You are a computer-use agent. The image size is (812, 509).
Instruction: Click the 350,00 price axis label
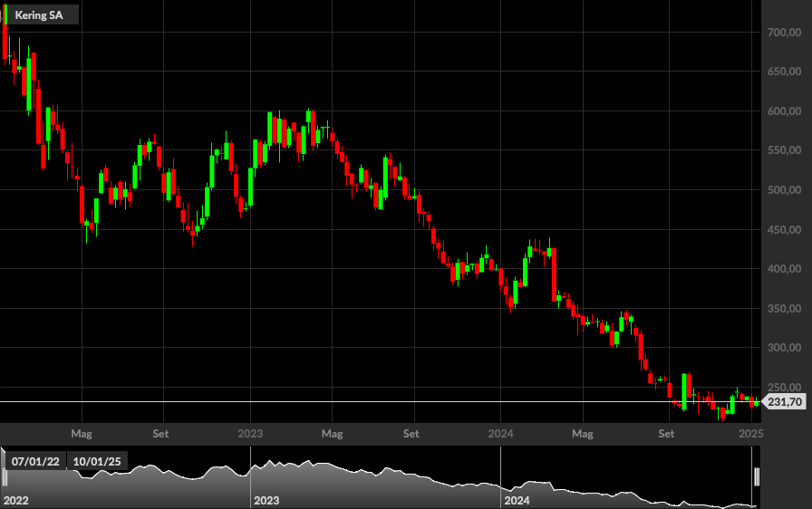[784, 308]
